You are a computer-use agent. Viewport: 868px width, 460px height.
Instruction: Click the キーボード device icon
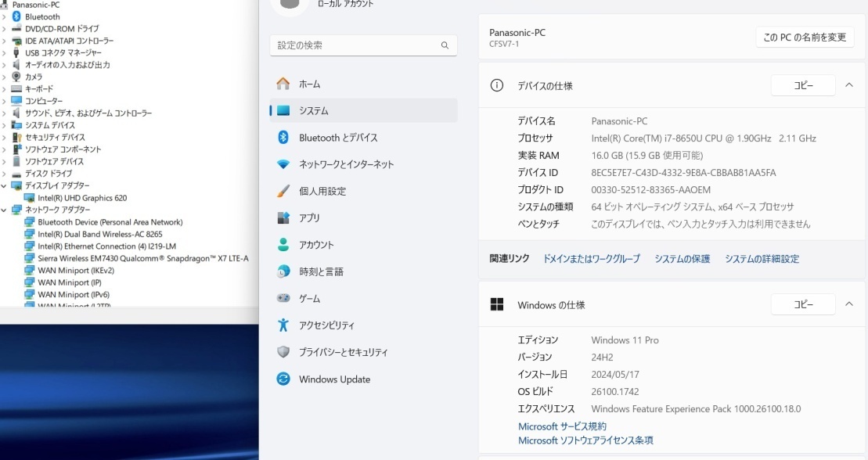point(16,89)
